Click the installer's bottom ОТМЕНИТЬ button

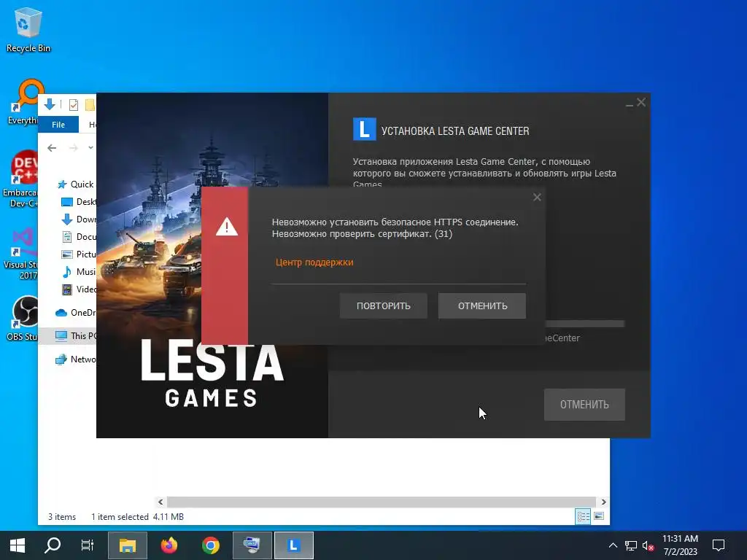(584, 405)
